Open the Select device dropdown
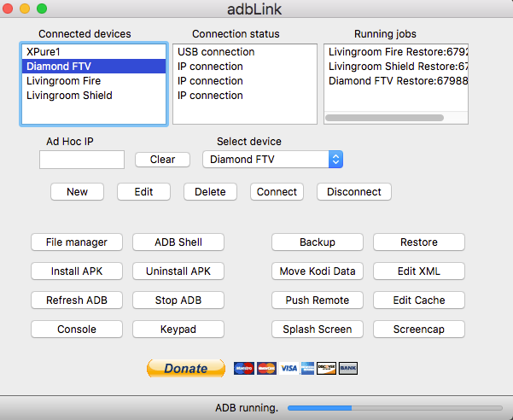The image size is (513, 420). [x=272, y=159]
